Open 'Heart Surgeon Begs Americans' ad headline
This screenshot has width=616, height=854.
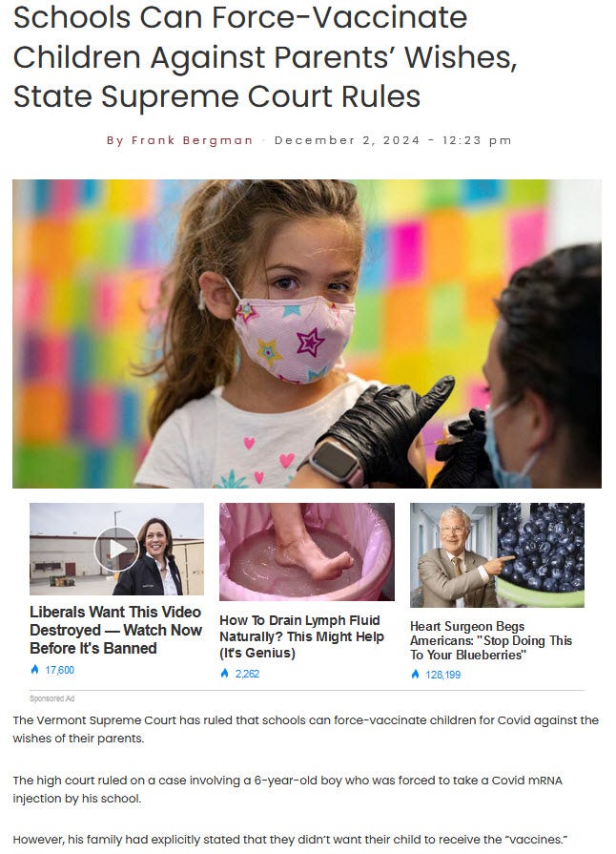[x=491, y=640]
